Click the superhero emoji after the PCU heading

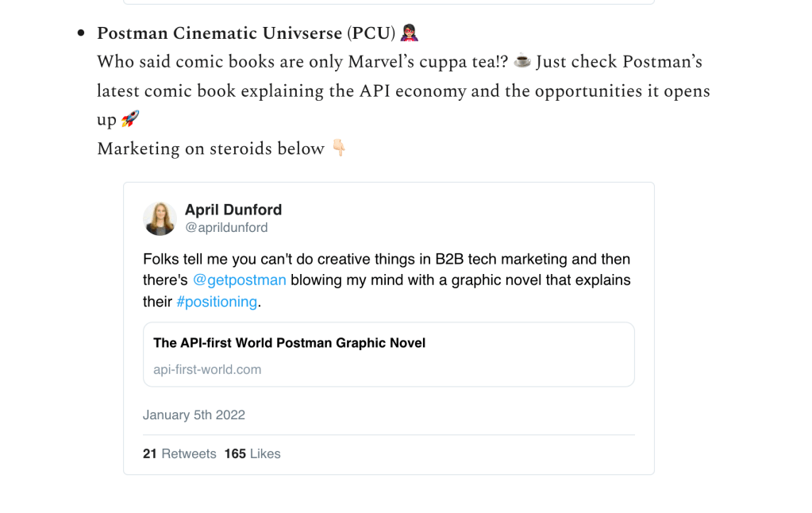click(x=410, y=33)
